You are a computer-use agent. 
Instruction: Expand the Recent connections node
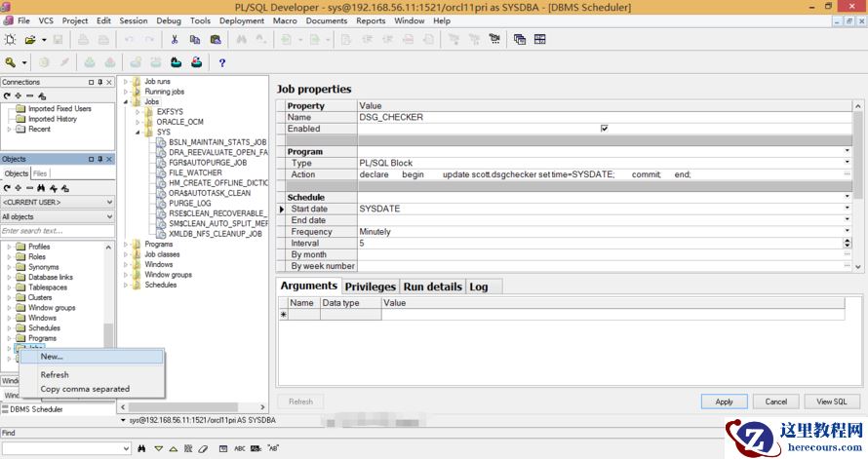(9, 129)
